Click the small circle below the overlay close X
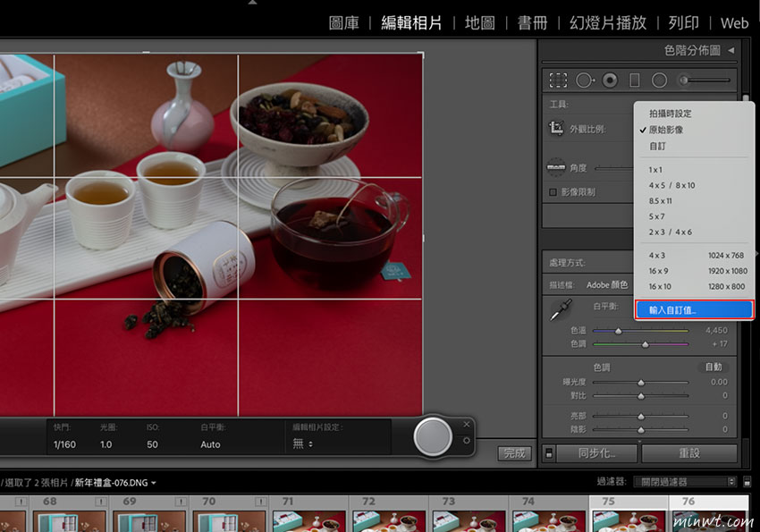760x532 pixels. 466,441
